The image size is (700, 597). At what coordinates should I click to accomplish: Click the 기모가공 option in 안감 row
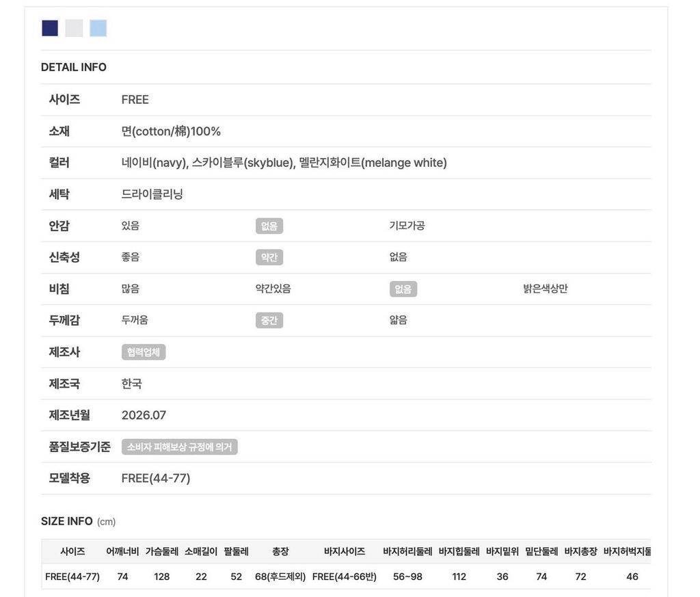point(407,226)
